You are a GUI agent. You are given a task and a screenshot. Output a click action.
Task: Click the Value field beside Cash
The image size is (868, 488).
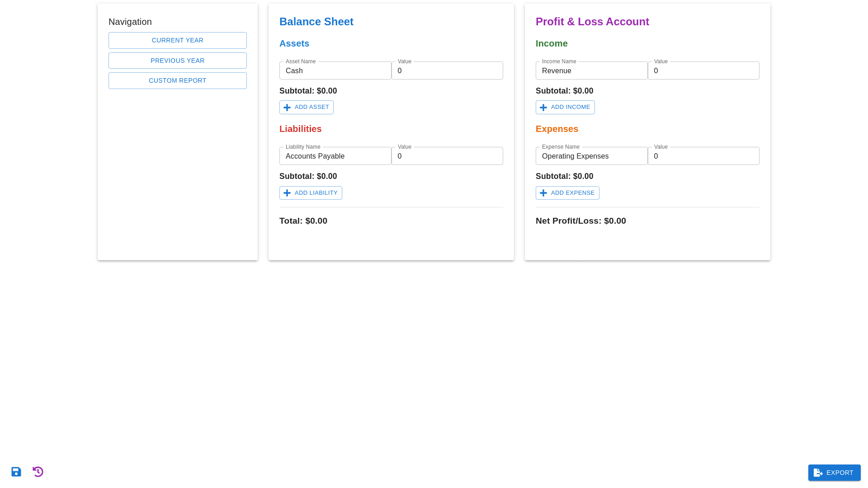[447, 70]
